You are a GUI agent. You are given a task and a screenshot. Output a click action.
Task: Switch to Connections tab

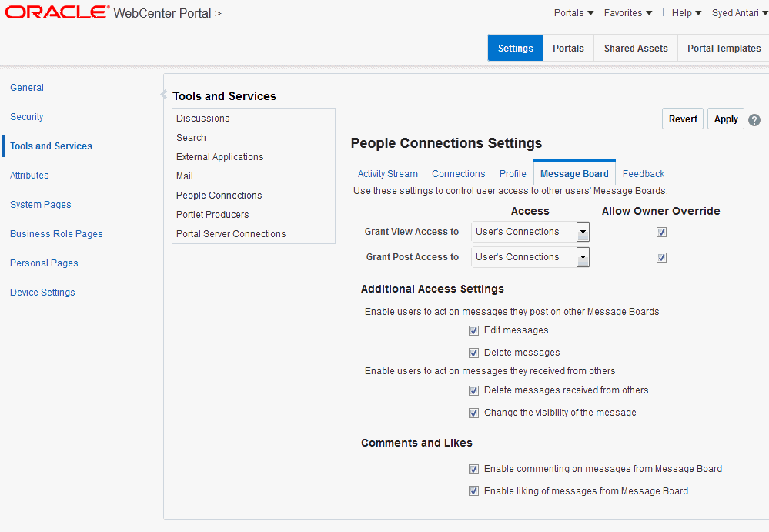[x=458, y=173]
